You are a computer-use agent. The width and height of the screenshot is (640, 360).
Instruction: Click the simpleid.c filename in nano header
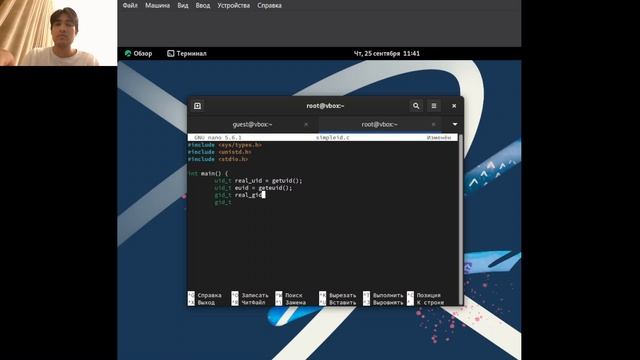tap(333, 138)
